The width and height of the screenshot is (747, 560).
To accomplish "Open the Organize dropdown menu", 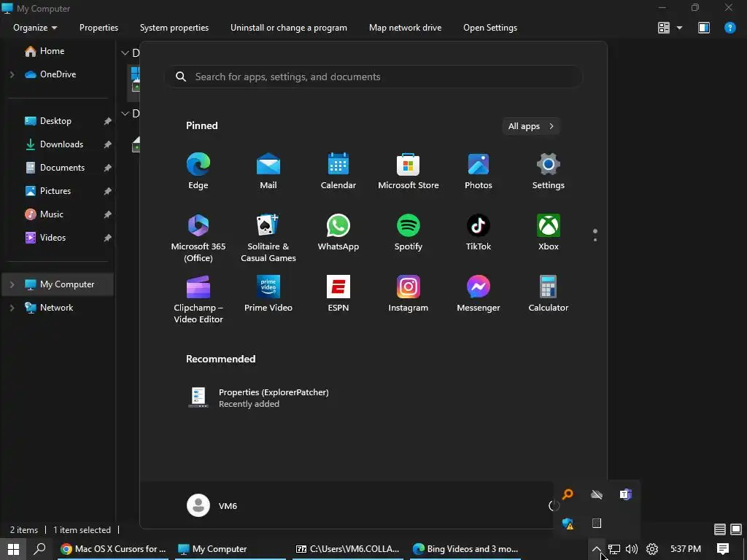I will [35, 28].
